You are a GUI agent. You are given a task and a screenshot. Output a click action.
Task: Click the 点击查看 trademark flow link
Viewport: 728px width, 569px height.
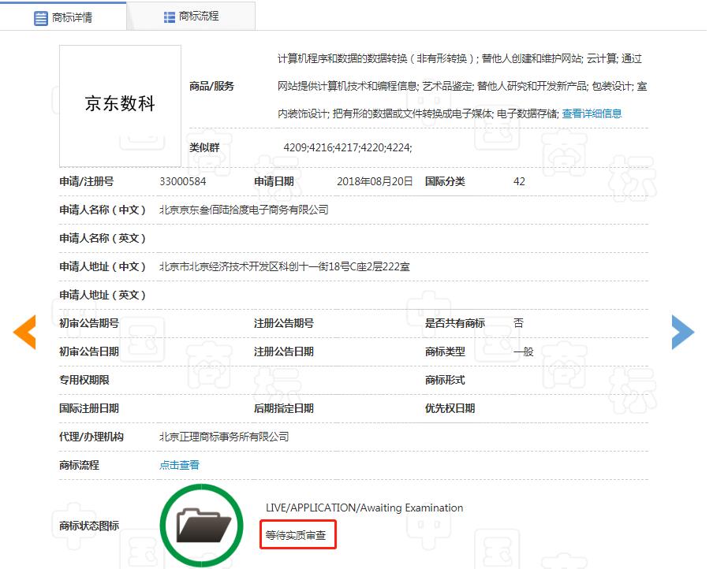coord(179,465)
